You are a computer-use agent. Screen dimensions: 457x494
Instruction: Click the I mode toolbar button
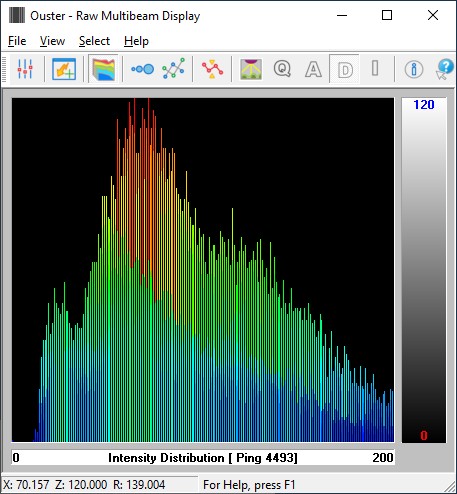coord(375,69)
